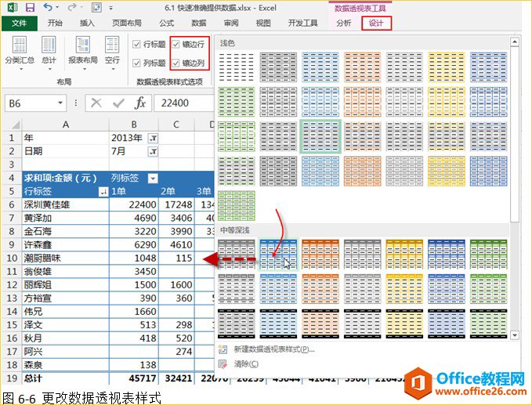Screen dimensions: 532x405
Task: Toggle the 列标题 checkbox
Action: pyautogui.click(x=137, y=63)
